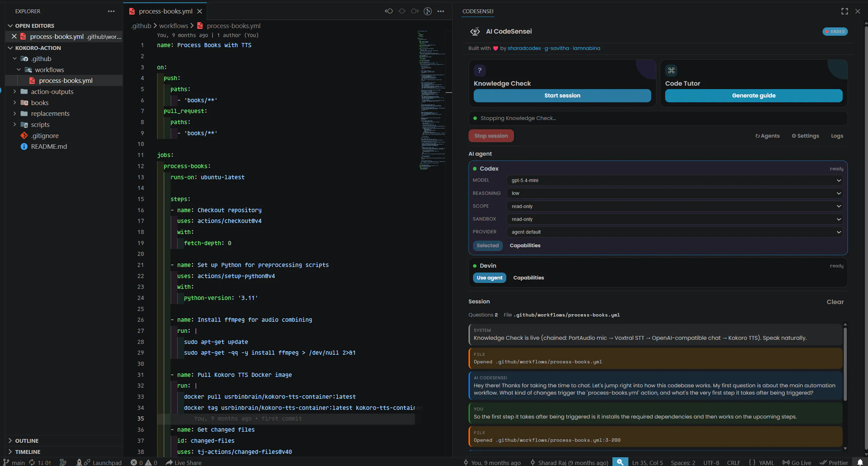This screenshot has width=868, height=466.
Task: Open the PROVIDER dropdown showing agent default
Action: tap(674, 232)
